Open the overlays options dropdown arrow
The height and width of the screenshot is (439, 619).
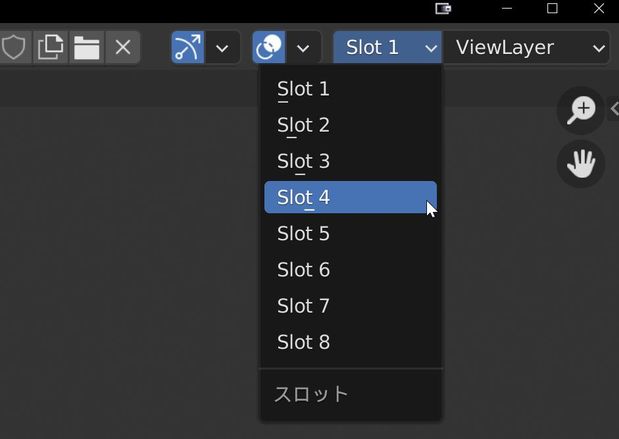tap(303, 47)
